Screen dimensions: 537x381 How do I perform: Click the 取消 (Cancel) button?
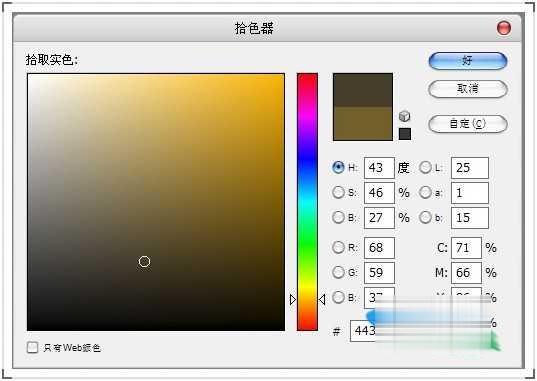click(467, 89)
